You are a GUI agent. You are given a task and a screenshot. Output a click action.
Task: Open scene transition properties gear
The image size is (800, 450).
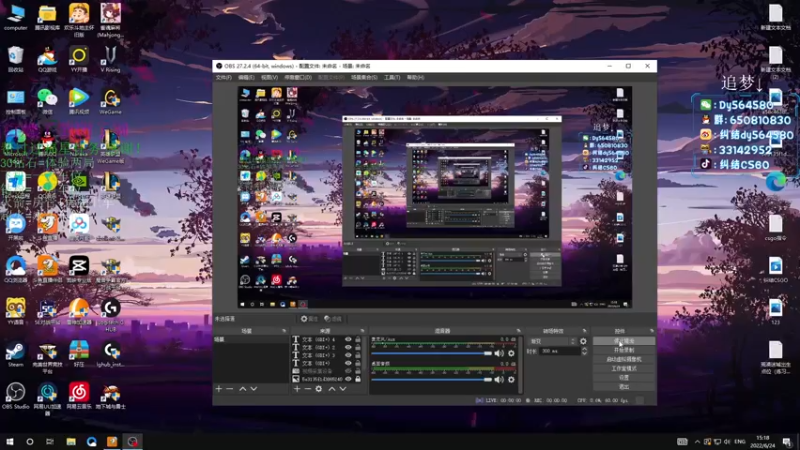click(x=583, y=341)
